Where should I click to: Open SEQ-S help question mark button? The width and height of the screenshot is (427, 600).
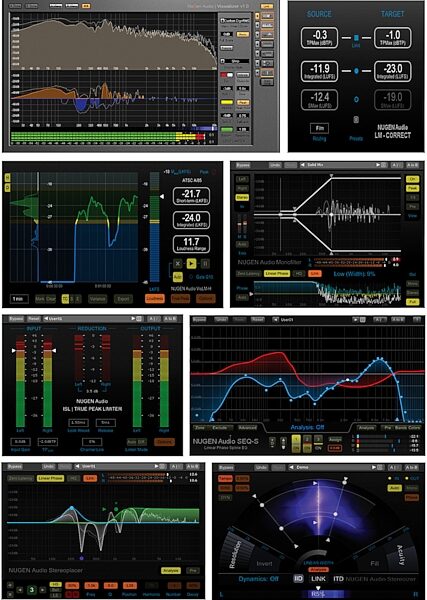(419, 319)
